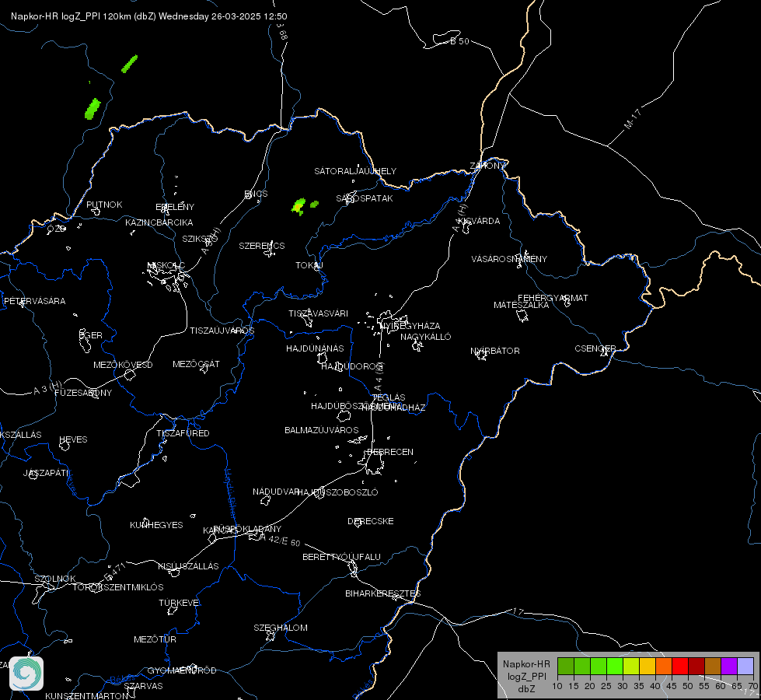This screenshot has width=761, height=700.
Task: Click the BALMAZÚJVÁROS city label
Action: click(x=321, y=430)
